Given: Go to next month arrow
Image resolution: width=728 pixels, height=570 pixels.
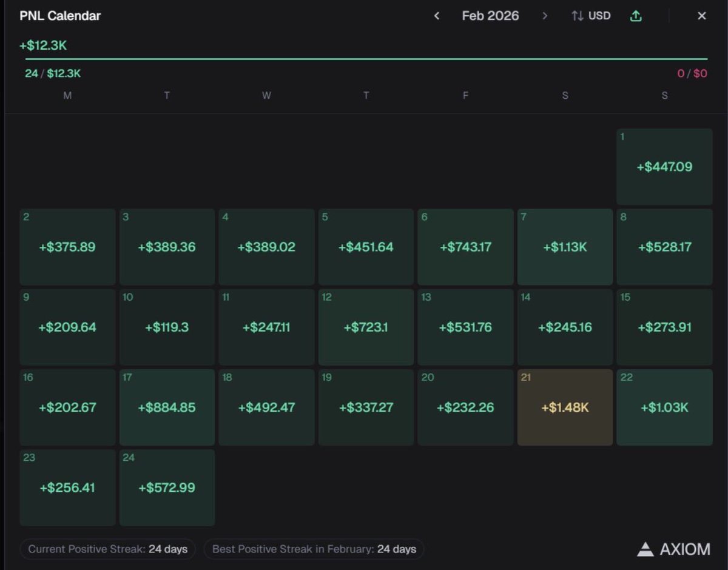Looking at the screenshot, I should (545, 16).
